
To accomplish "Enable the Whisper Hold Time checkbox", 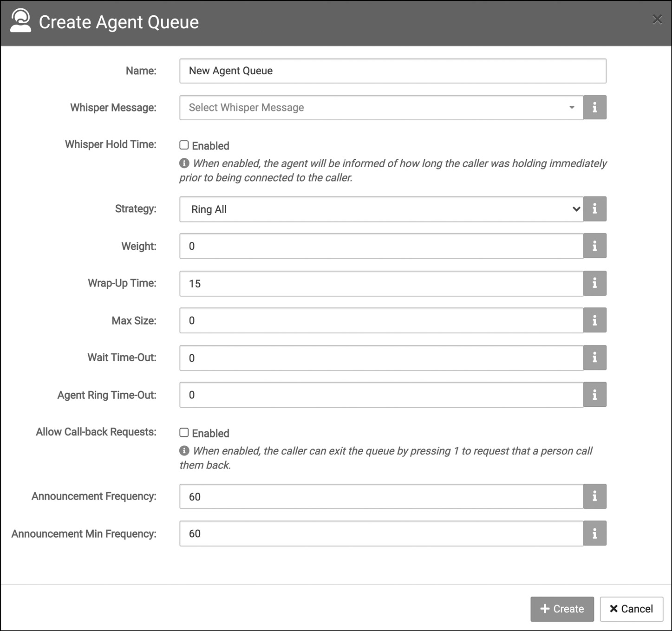I will pos(184,145).
